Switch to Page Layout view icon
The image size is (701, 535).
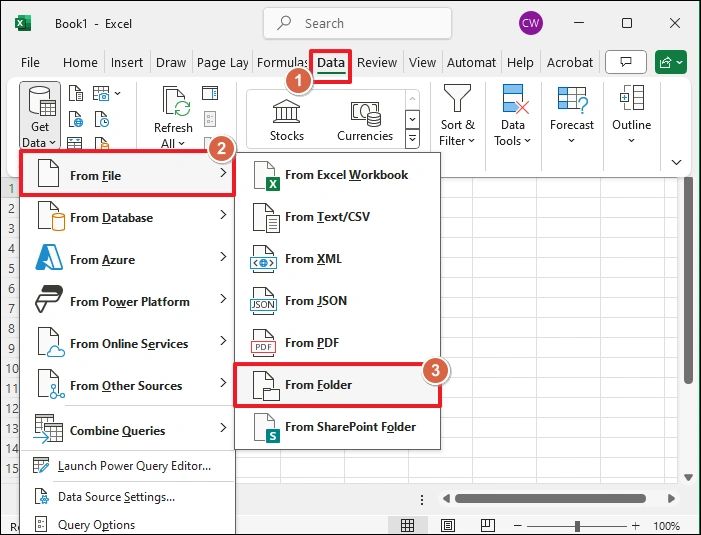tap(448, 525)
